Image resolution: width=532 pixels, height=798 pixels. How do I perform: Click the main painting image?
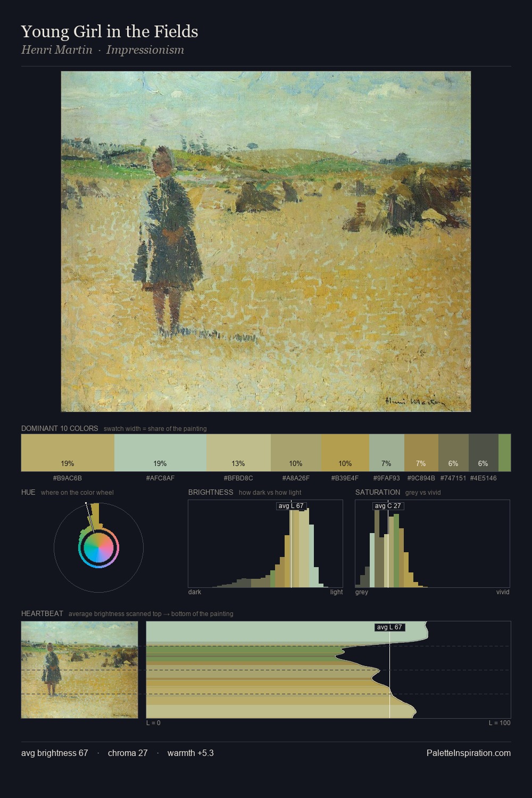266,242
